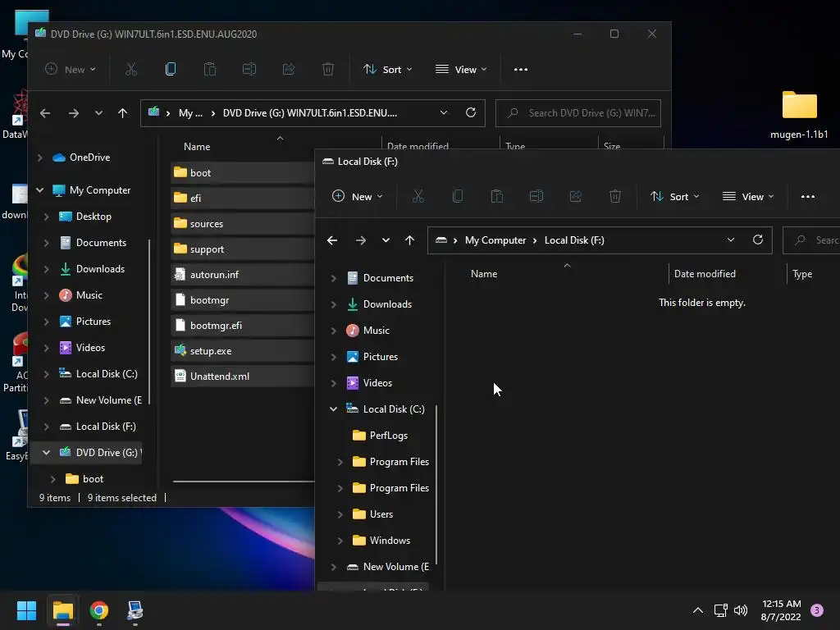Click Paste icon in Local Disk (F:) toolbar
Image resolution: width=840 pixels, height=630 pixels.
pos(497,196)
